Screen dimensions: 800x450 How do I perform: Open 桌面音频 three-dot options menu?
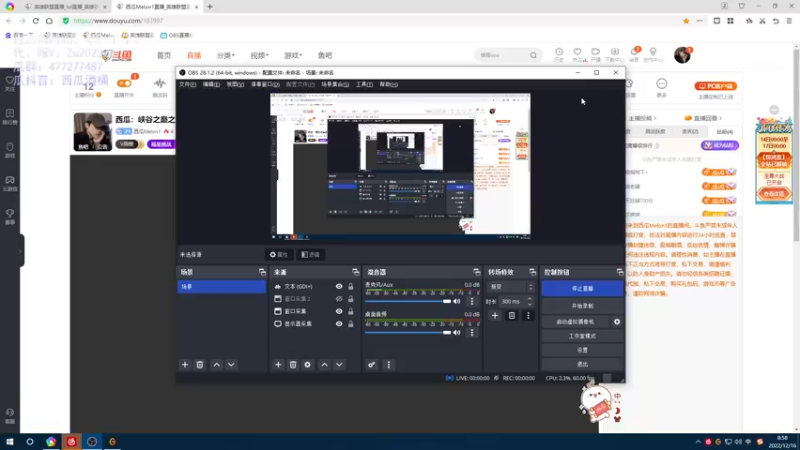point(472,333)
